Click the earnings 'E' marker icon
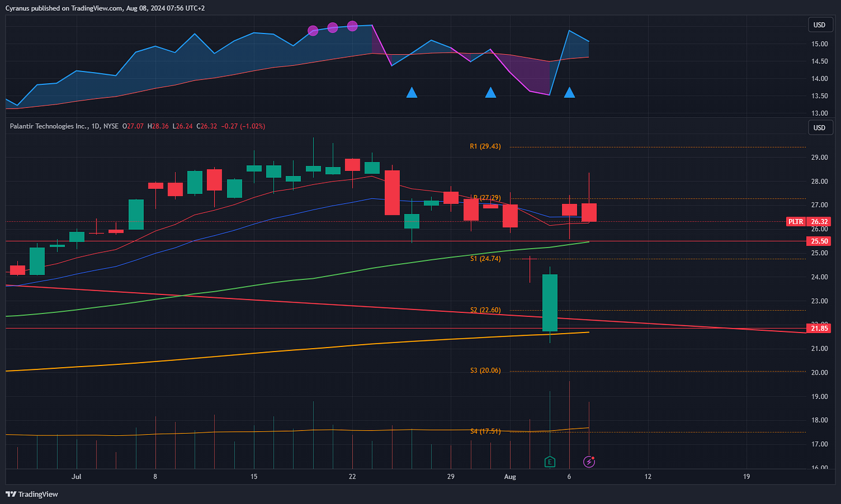 click(x=550, y=461)
